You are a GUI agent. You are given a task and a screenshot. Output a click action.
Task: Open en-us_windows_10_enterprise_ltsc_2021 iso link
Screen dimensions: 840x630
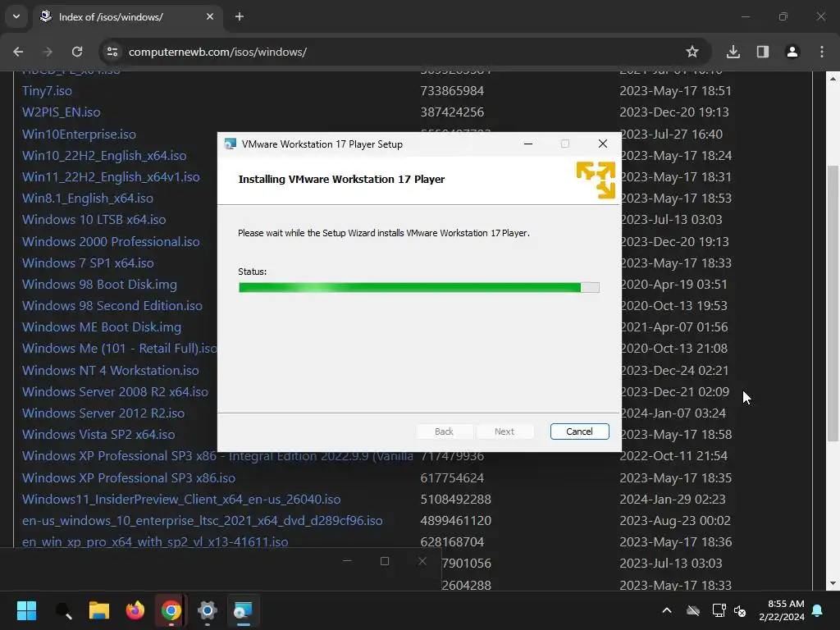[x=203, y=521]
